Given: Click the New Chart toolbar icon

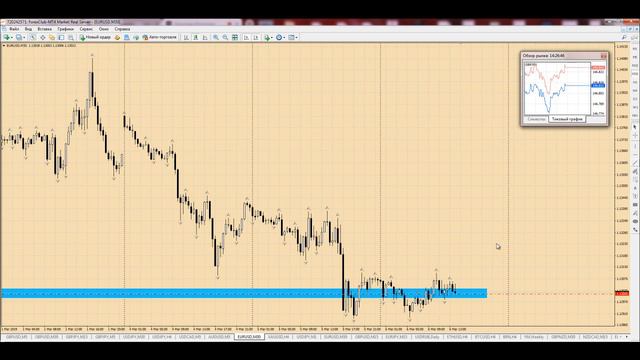Looking at the screenshot, I should coord(7,37).
